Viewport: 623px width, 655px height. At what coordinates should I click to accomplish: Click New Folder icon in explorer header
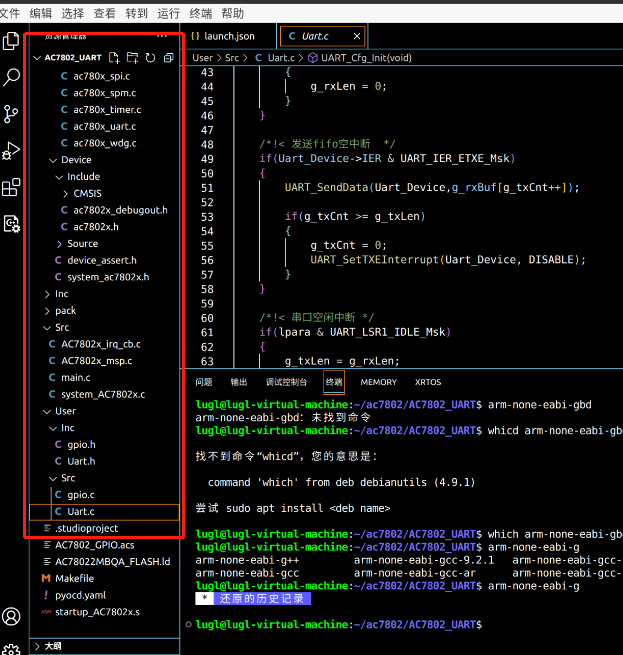[132, 58]
